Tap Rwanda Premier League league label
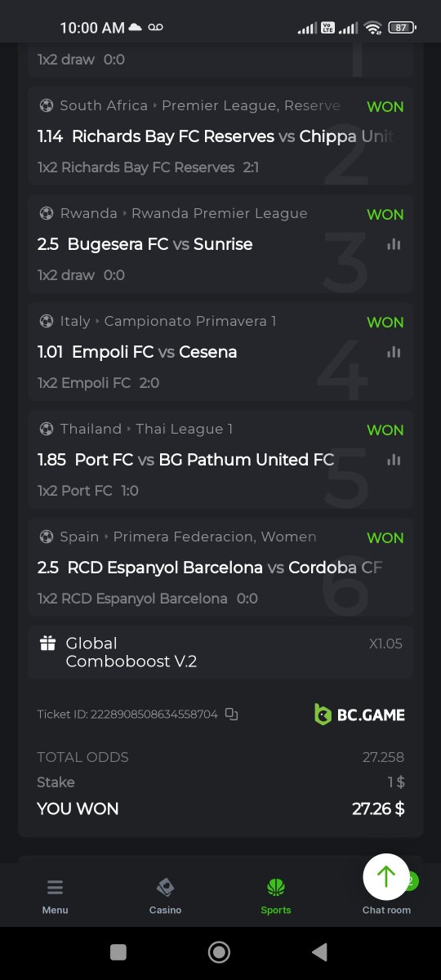Image resolution: width=441 pixels, height=980 pixels. tap(220, 213)
